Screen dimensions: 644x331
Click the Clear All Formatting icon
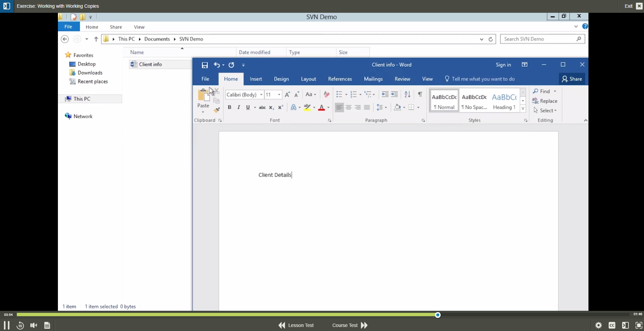[326, 95]
